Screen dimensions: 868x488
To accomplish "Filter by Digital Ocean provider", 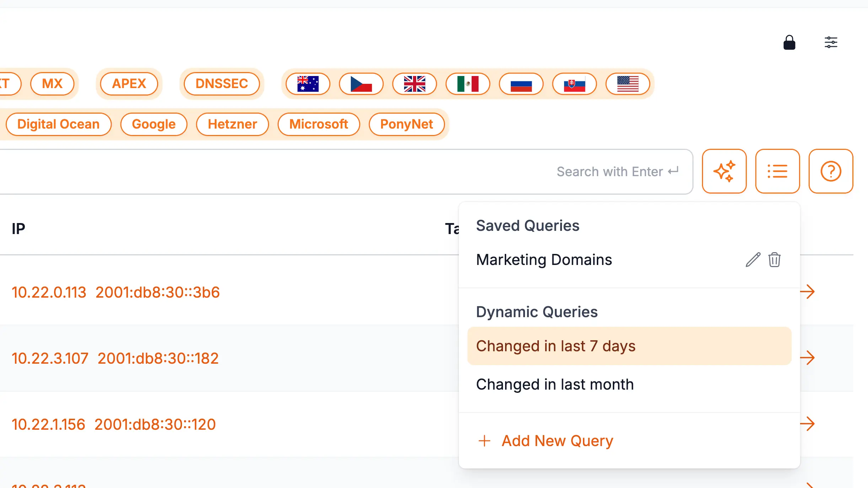I will tap(59, 124).
